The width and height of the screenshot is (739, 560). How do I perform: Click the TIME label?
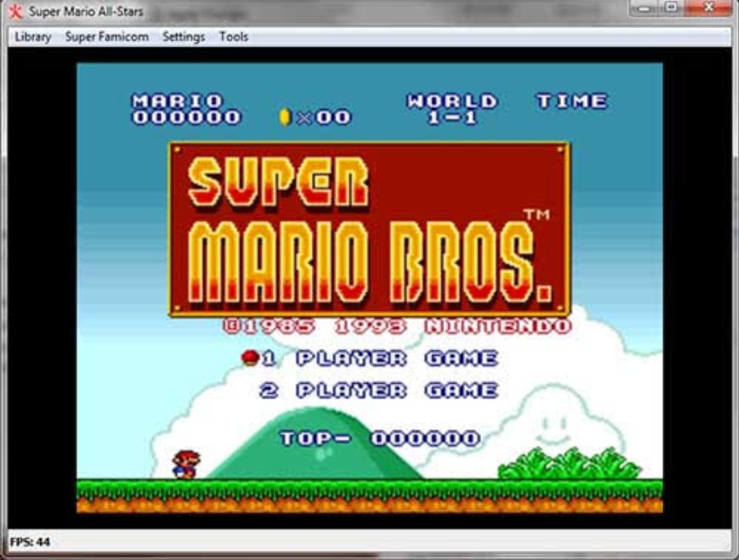[x=572, y=101]
